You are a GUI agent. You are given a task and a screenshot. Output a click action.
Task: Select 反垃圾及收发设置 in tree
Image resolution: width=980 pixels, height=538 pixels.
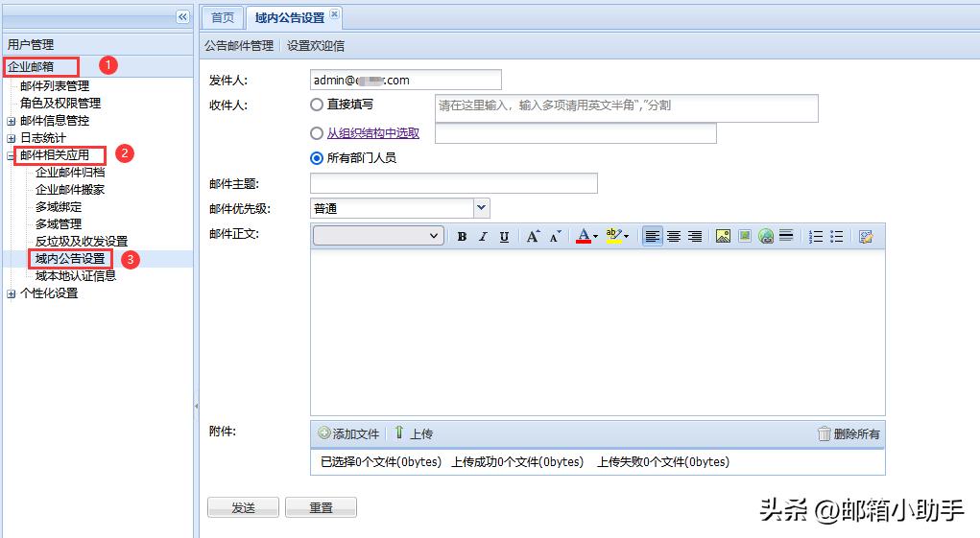[82, 241]
